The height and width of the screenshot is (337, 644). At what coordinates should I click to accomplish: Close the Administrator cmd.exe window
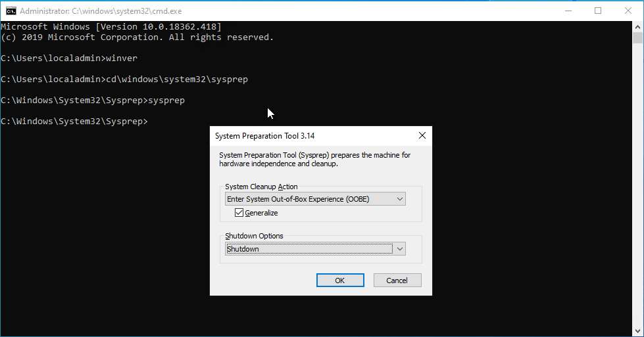coord(628,11)
